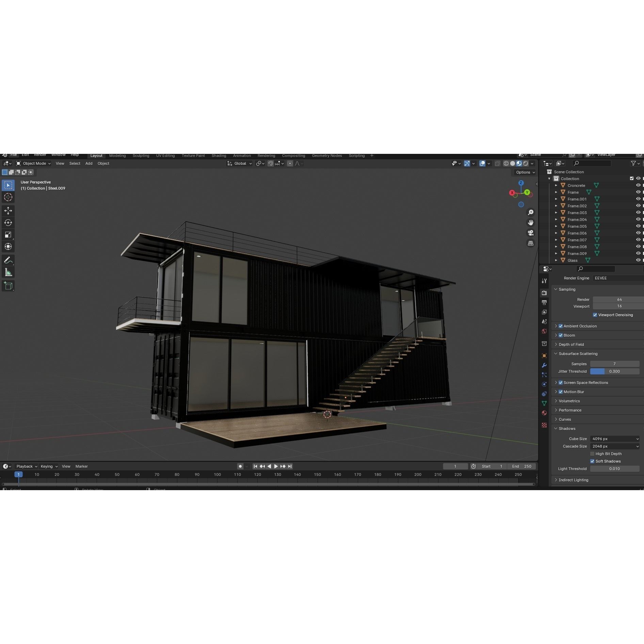Screen dimensions: 644x644
Task: Open the Render menu
Action: 40,155
